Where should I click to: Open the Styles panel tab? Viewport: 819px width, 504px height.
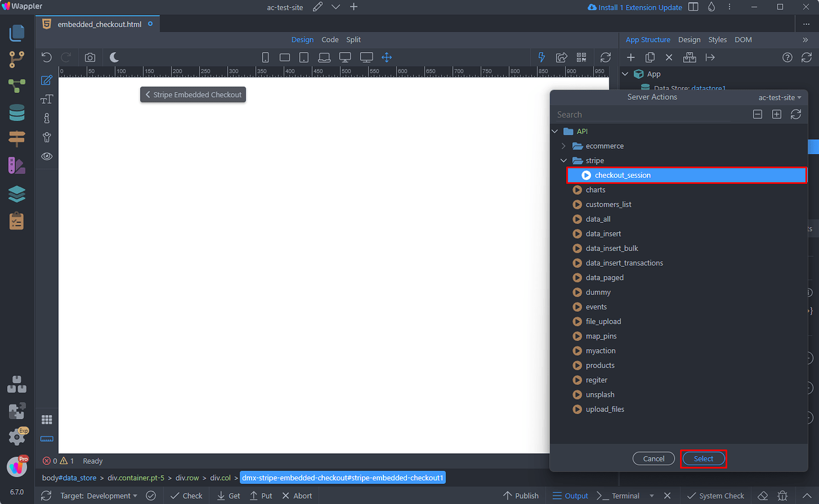[717, 40]
